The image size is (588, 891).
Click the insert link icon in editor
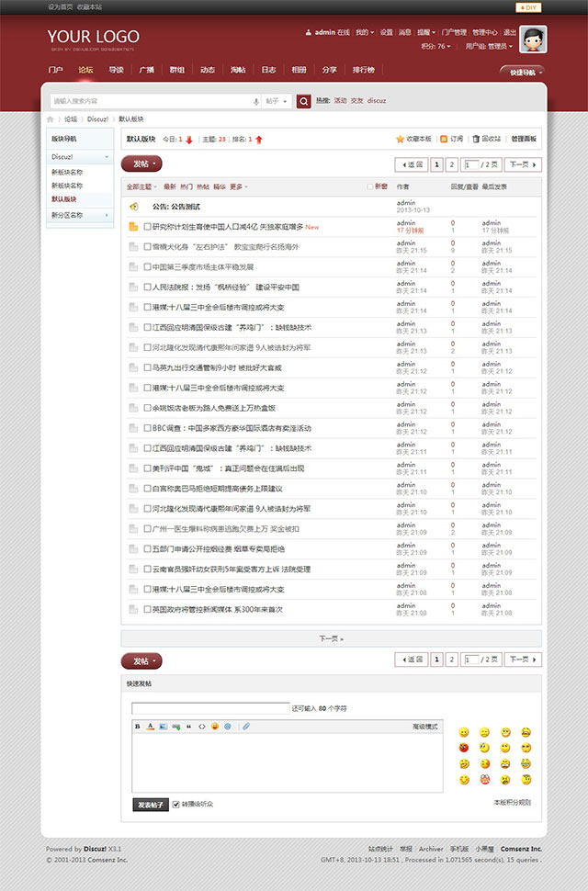click(x=176, y=727)
